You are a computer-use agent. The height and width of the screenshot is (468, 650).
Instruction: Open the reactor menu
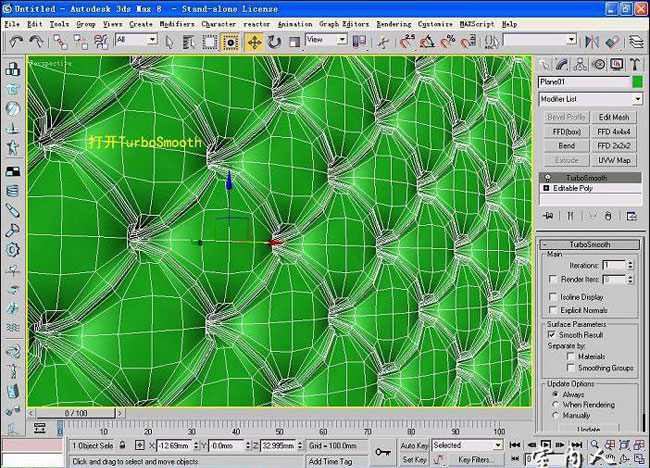(x=256, y=24)
